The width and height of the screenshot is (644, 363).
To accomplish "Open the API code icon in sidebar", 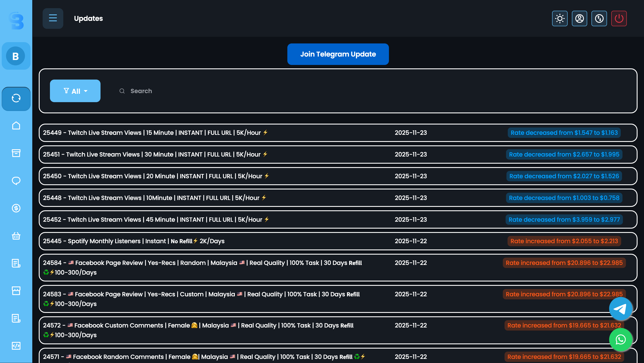I will [16, 346].
